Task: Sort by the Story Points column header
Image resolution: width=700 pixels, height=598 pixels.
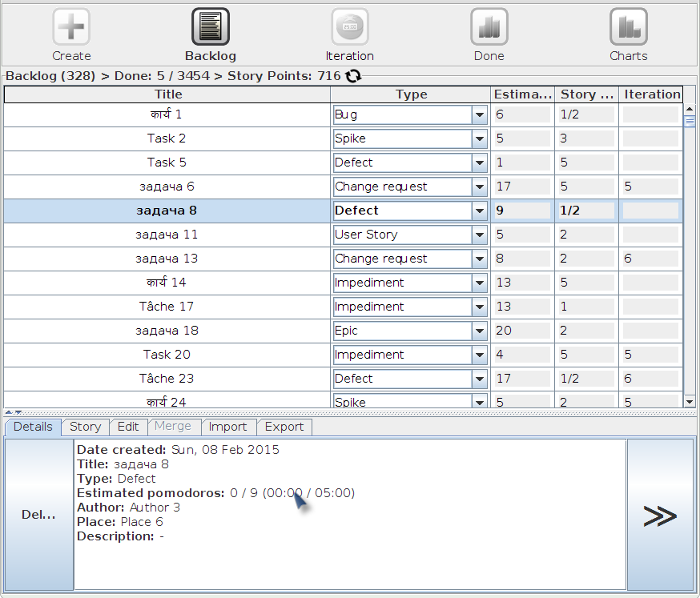Action: click(x=586, y=94)
